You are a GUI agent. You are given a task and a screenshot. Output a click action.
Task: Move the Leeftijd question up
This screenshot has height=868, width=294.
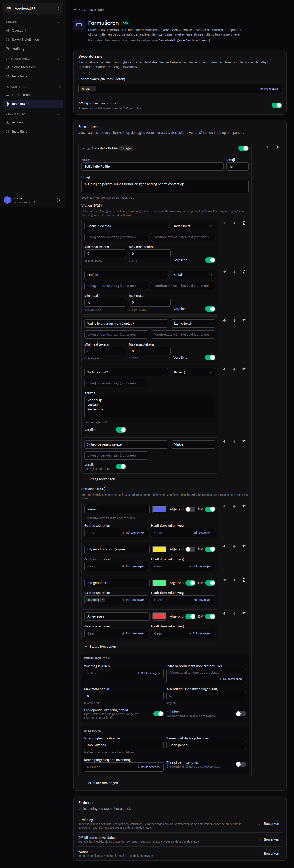click(x=225, y=272)
